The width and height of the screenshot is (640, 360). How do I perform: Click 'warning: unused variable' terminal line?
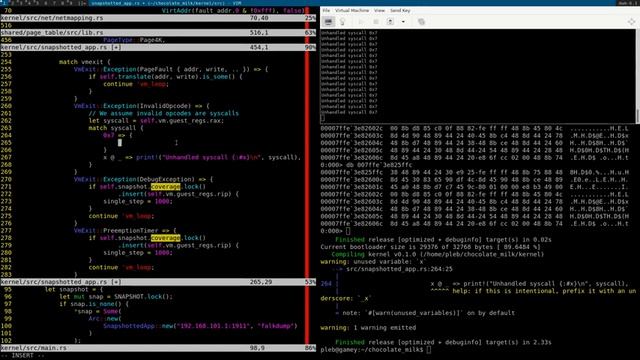pos(373,262)
